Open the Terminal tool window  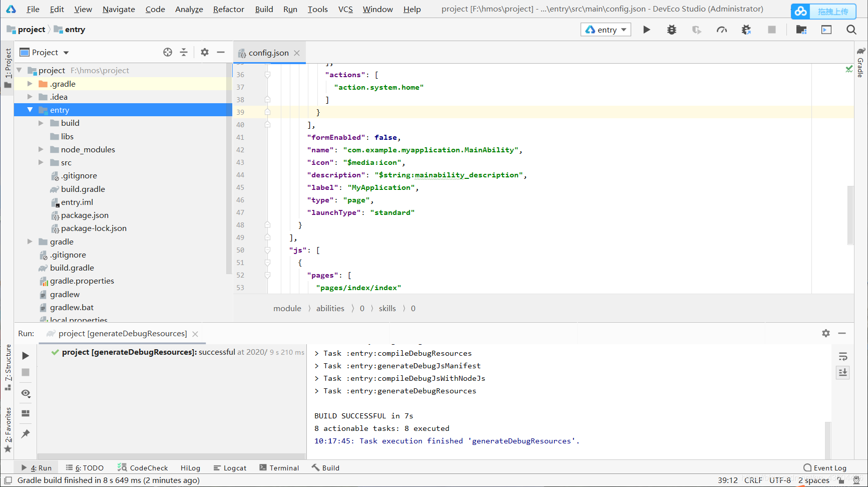[279, 468]
